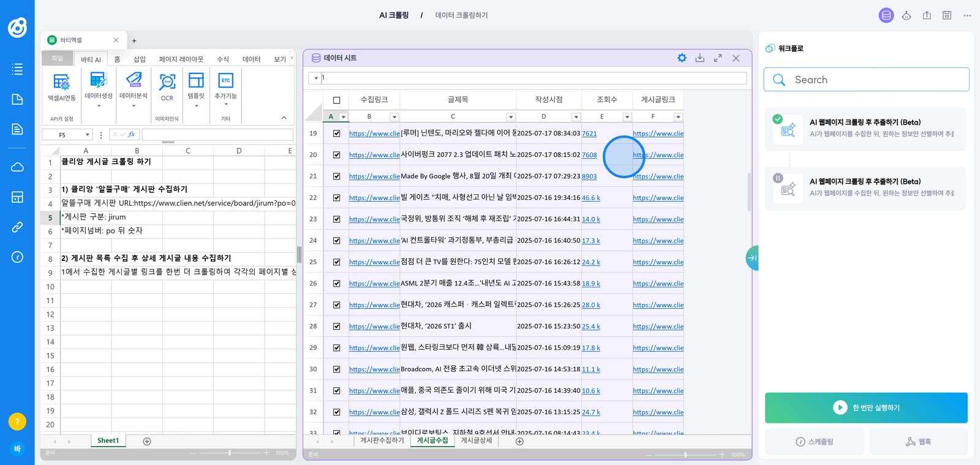Insert a function with the fx icon

[131, 134]
